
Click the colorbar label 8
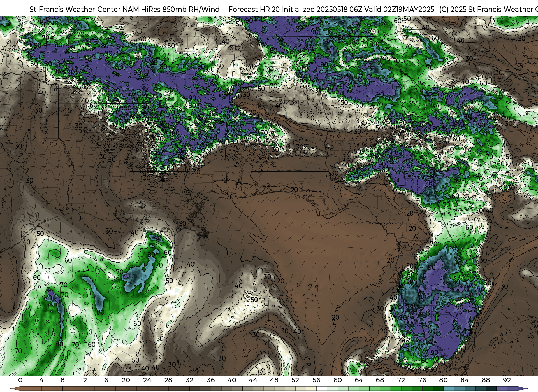[x=62, y=380]
